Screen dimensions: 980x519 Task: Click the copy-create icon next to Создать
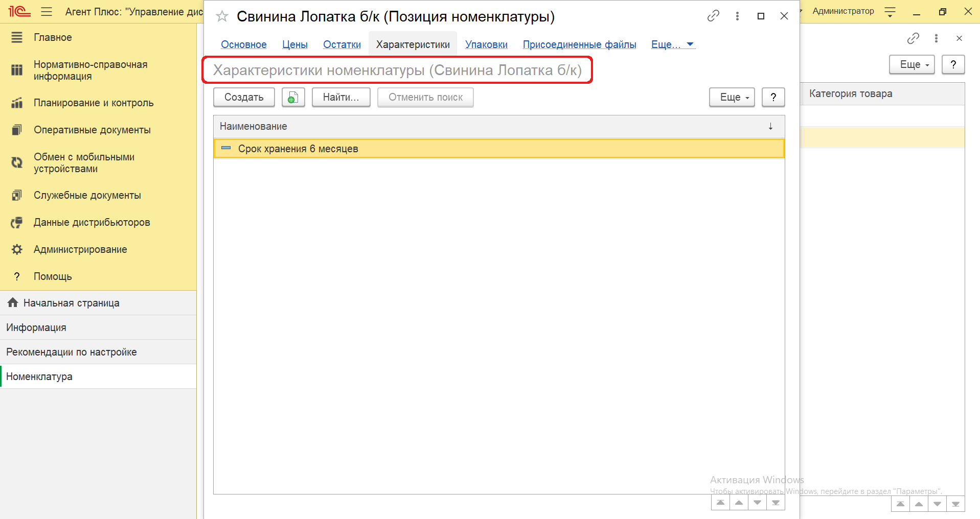293,98
